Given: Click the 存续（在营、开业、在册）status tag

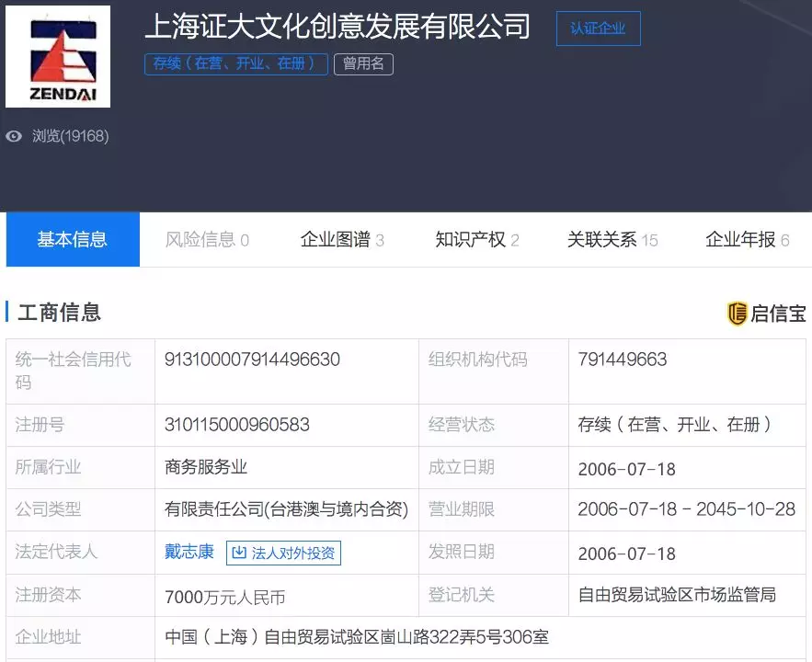Looking at the screenshot, I should point(235,64).
